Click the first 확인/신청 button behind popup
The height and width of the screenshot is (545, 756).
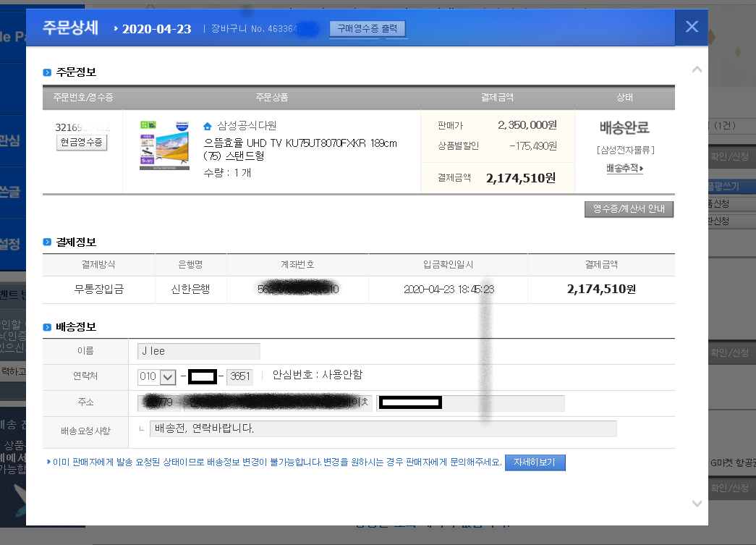click(729, 157)
